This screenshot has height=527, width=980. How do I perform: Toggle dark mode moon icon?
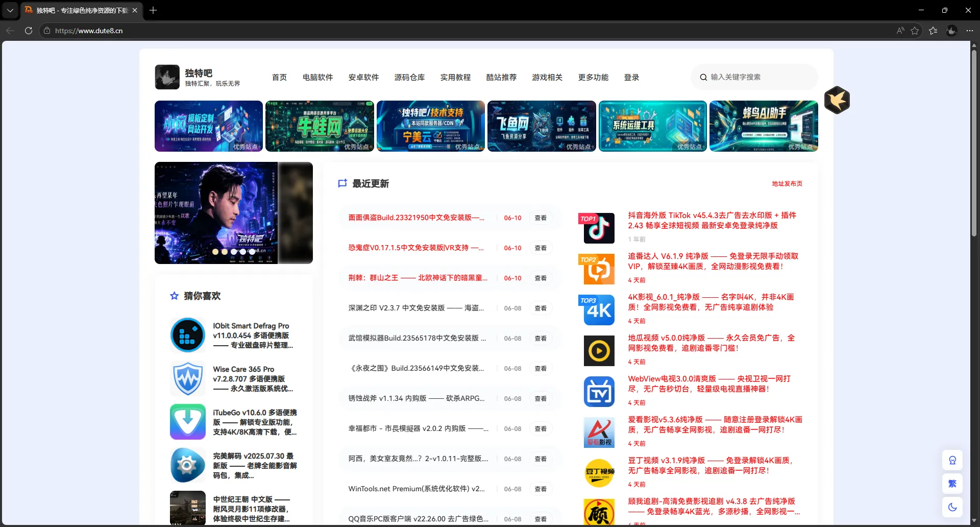tap(952, 507)
